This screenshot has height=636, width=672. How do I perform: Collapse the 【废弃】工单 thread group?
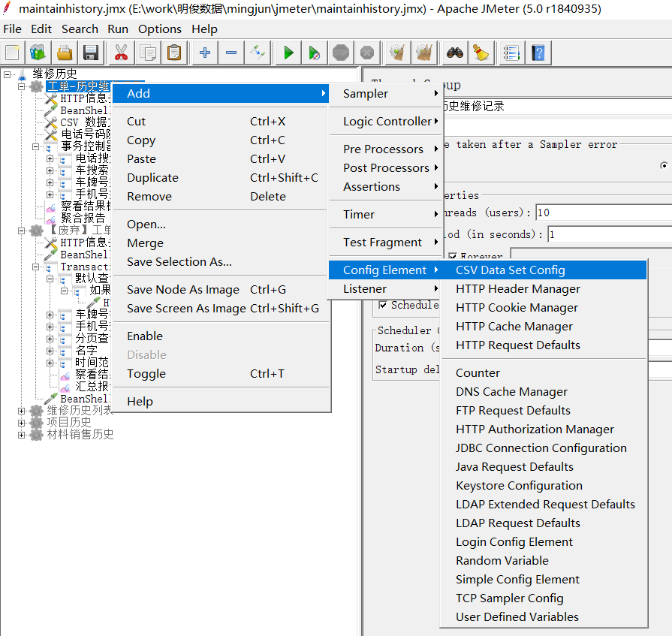click(22, 231)
